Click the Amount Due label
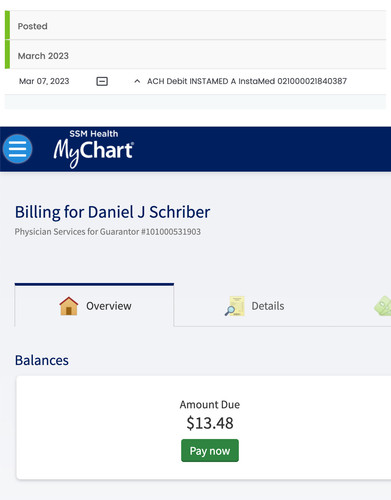The height and width of the screenshot is (500, 391). coord(210,405)
